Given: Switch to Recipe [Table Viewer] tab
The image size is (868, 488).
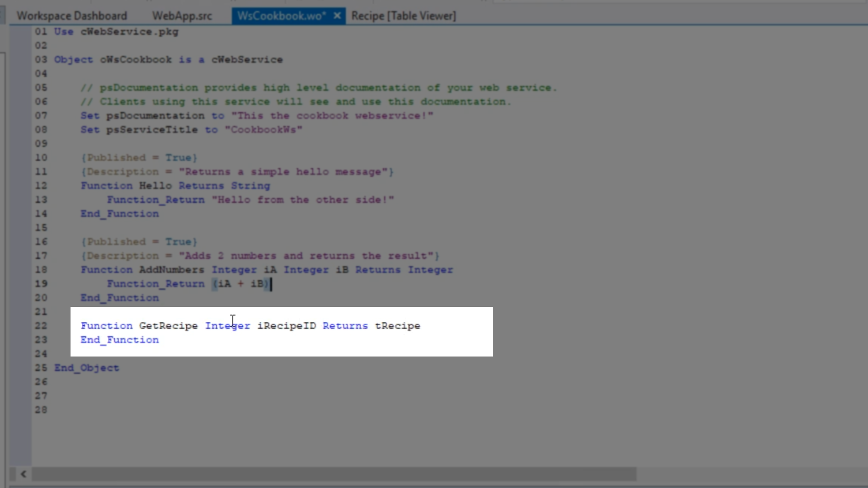Looking at the screenshot, I should point(403,16).
